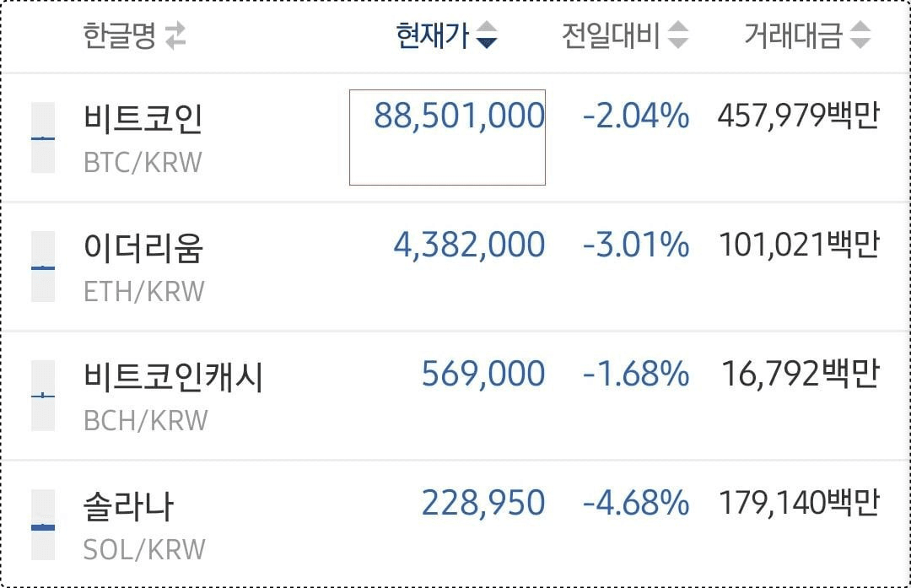Select the SOL/KRW ticker
Image resolution: width=911 pixels, height=588 pixels.
point(144,550)
